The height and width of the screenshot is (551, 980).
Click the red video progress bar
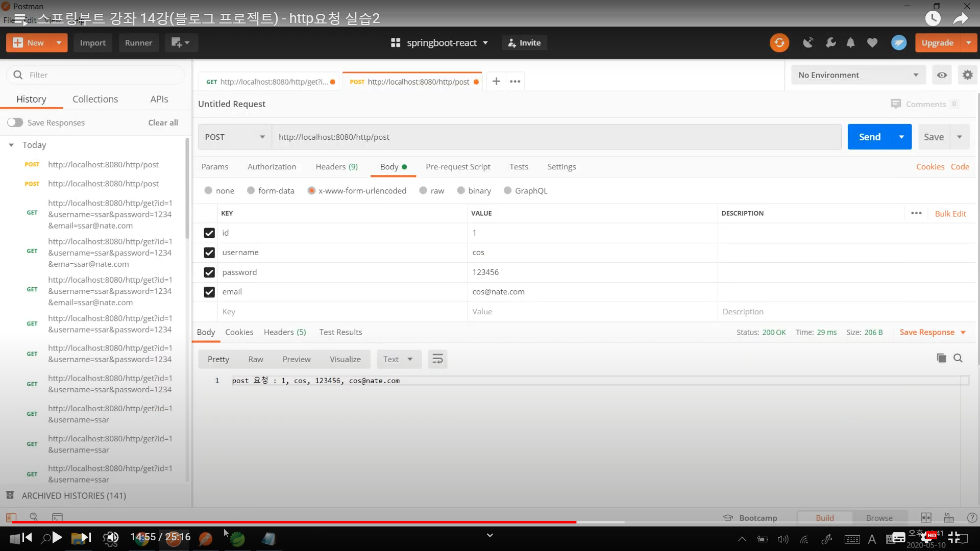(294, 522)
